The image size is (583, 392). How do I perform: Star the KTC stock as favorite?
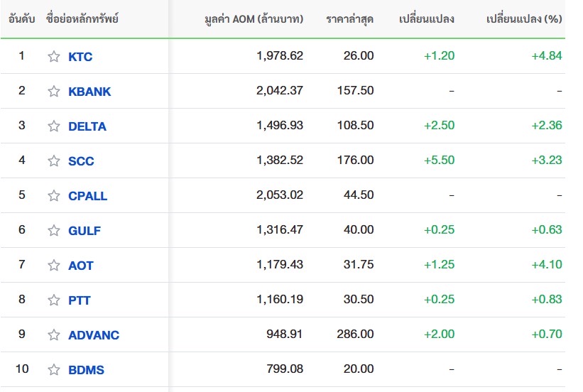tap(54, 57)
